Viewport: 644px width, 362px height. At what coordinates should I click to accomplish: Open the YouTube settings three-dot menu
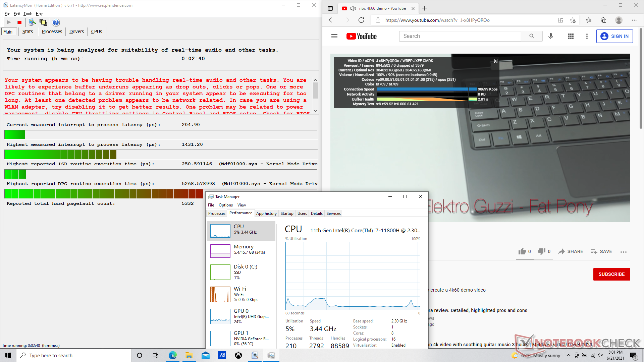[x=587, y=36]
